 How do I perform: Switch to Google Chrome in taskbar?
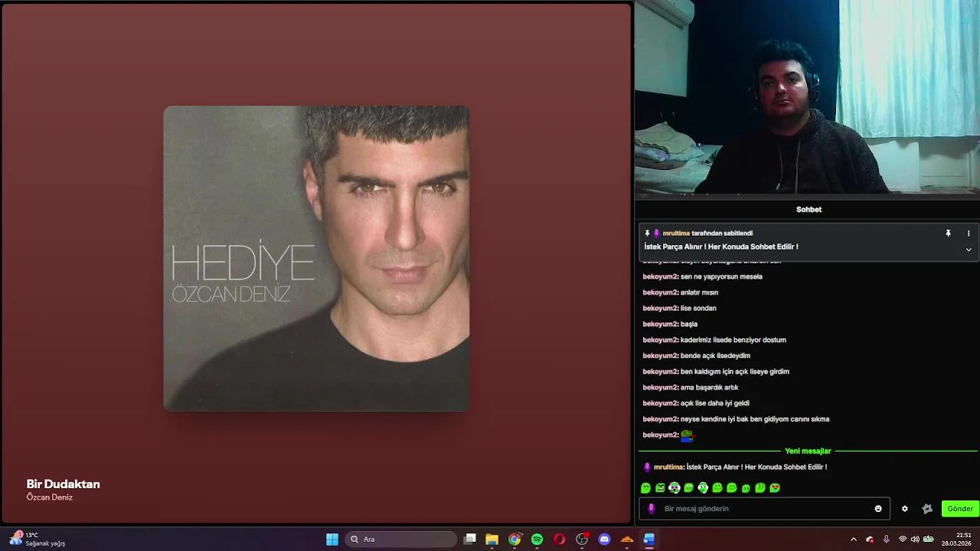514,540
